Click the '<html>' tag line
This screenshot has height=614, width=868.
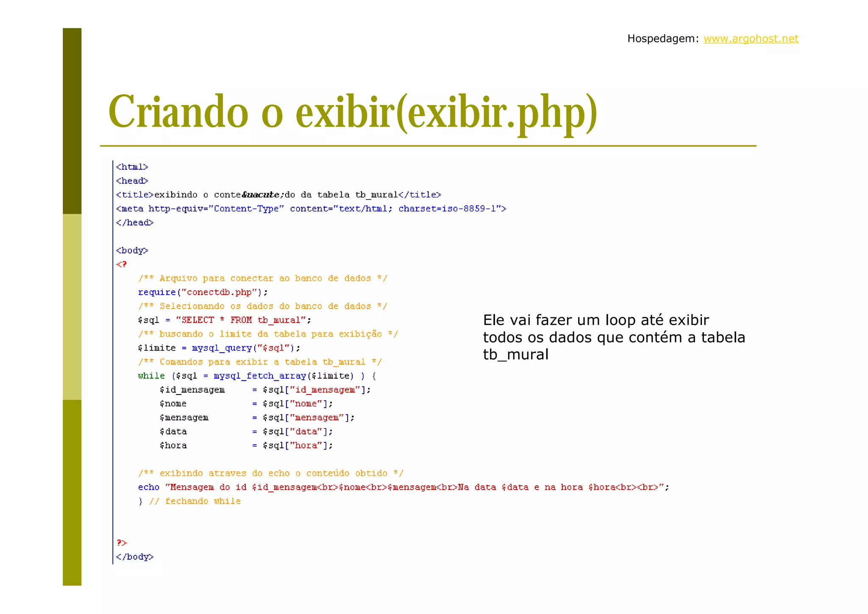pyautogui.click(x=132, y=167)
